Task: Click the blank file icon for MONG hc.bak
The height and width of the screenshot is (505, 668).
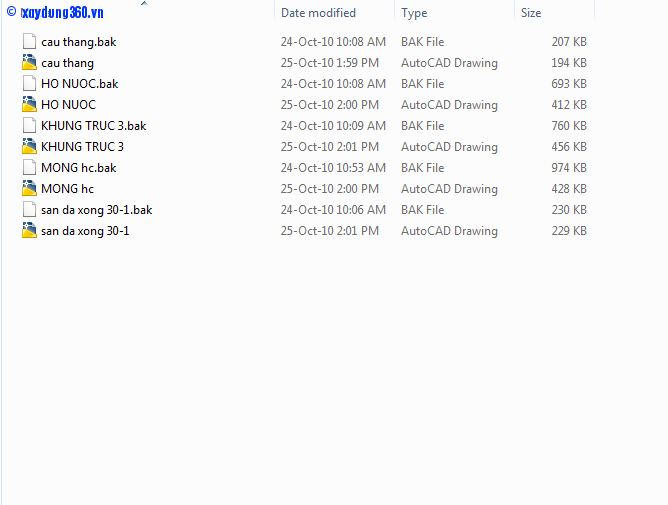Action: (29, 168)
